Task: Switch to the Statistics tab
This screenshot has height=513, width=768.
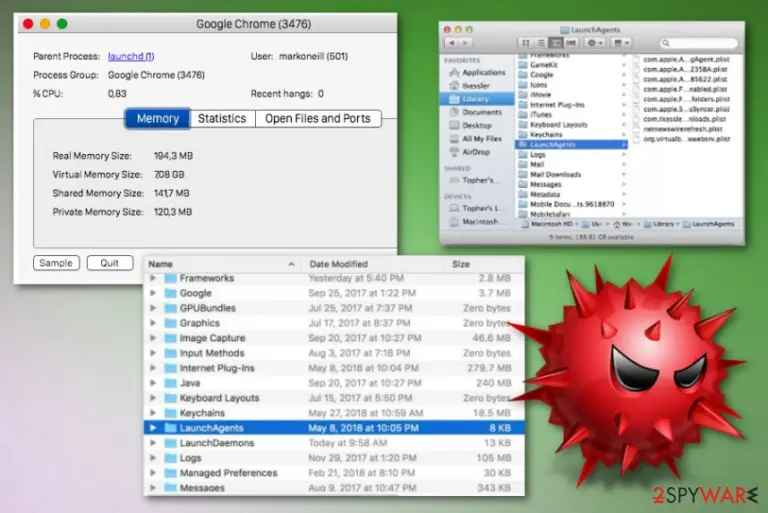Action: [x=222, y=119]
